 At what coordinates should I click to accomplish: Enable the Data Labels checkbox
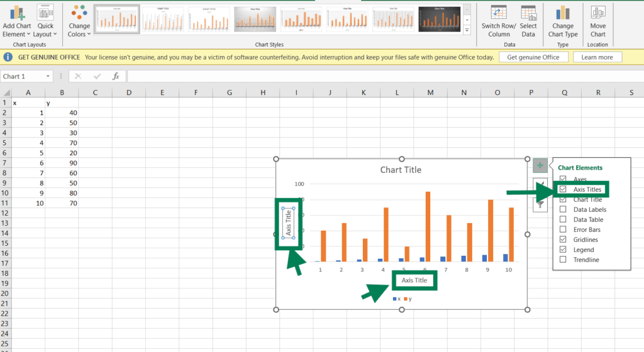pyautogui.click(x=563, y=209)
